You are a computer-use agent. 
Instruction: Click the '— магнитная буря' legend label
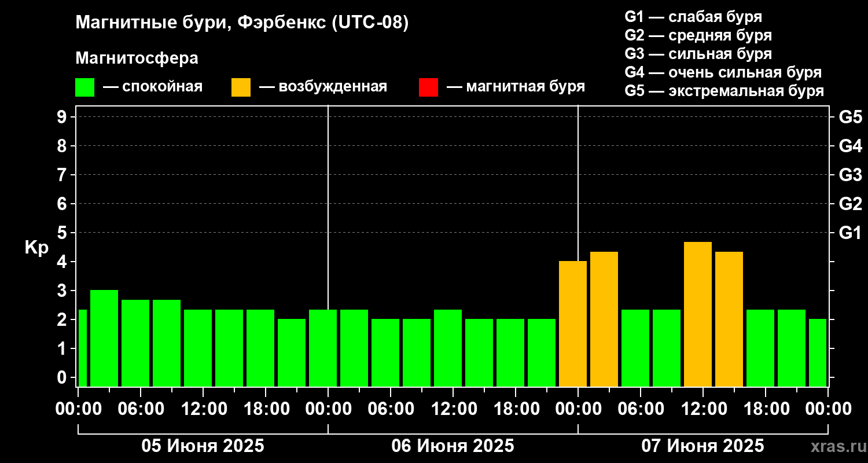point(516,87)
